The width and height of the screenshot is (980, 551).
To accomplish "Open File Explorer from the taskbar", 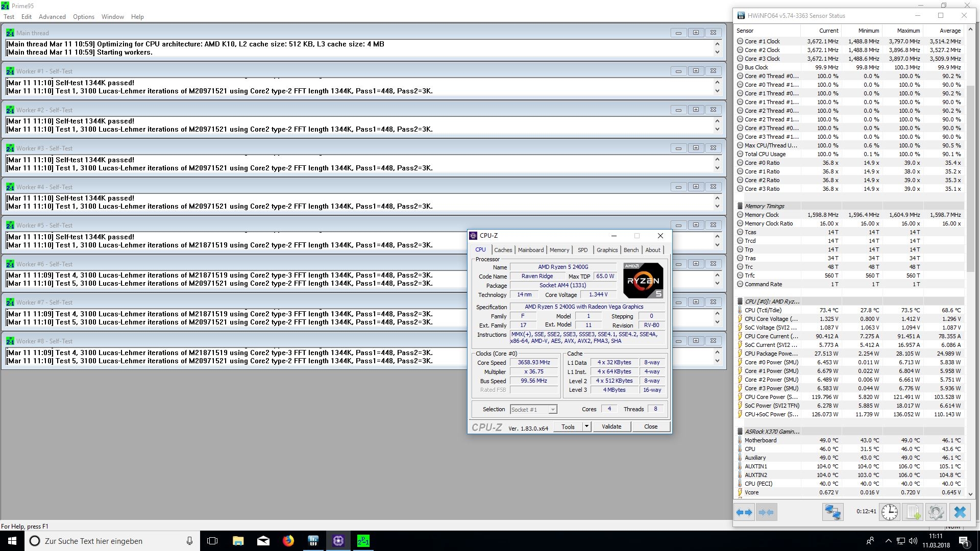I will point(238,541).
